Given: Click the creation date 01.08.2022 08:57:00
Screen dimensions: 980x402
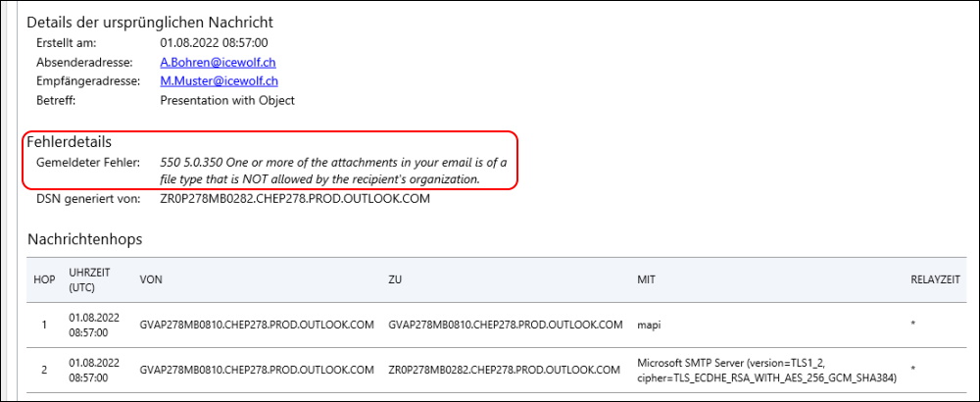Looking at the screenshot, I should click(215, 43).
